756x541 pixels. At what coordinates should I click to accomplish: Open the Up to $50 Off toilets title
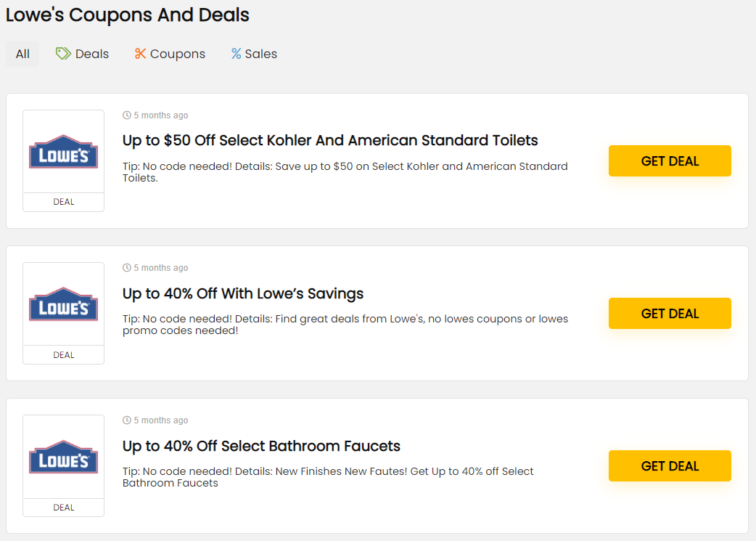point(330,140)
